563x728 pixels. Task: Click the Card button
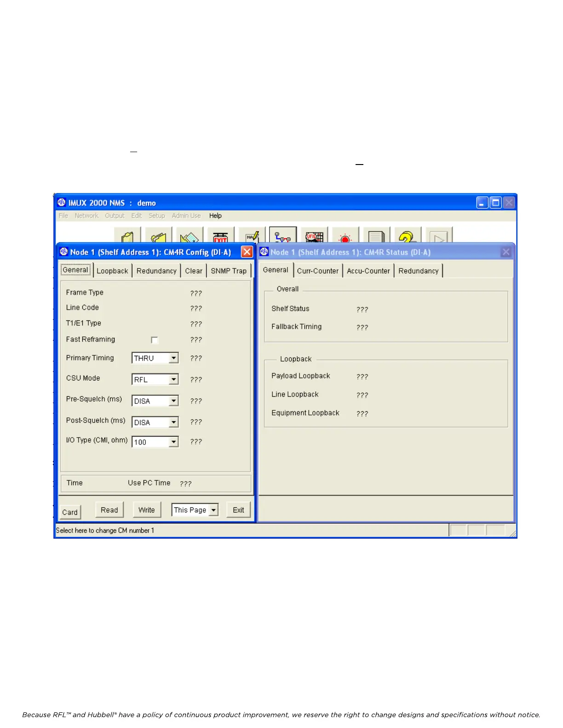[x=70, y=512]
